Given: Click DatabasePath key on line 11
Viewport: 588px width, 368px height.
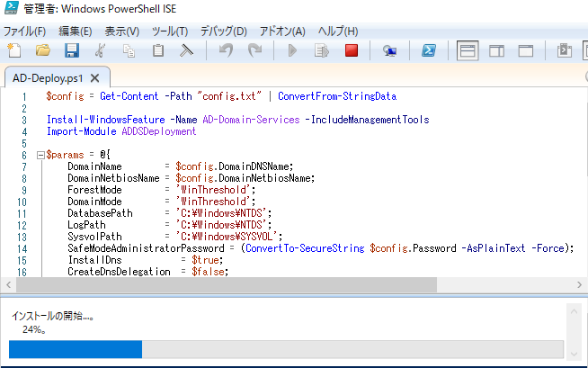Looking at the screenshot, I should click(x=100, y=213).
